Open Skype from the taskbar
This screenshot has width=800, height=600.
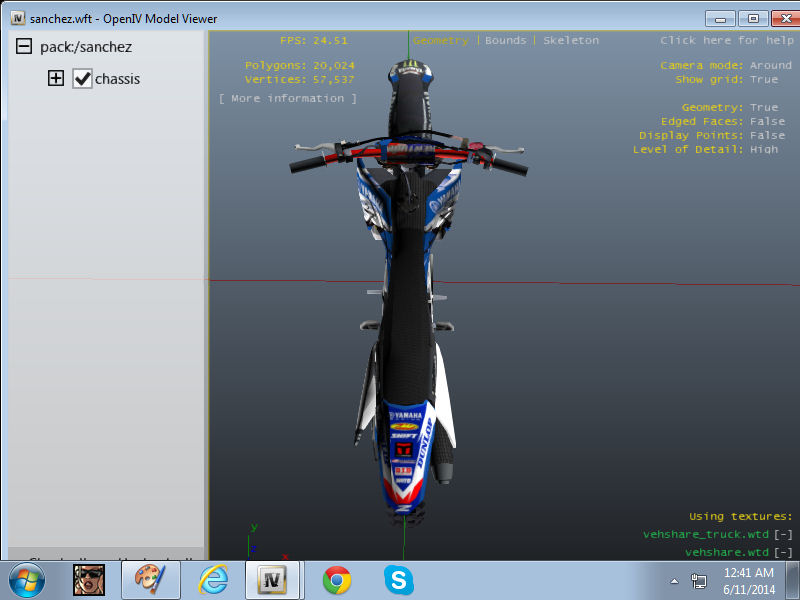click(x=398, y=580)
